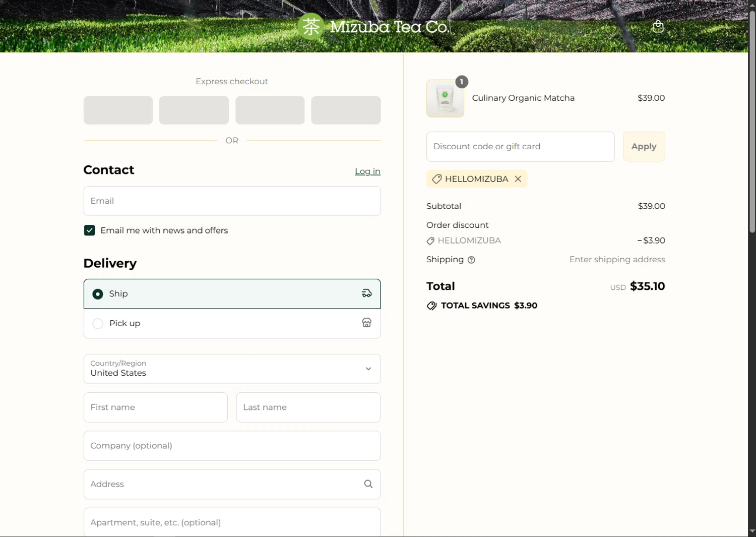The width and height of the screenshot is (756, 537).
Task: Focus the Company (optional) field
Action: [x=232, y=446]
